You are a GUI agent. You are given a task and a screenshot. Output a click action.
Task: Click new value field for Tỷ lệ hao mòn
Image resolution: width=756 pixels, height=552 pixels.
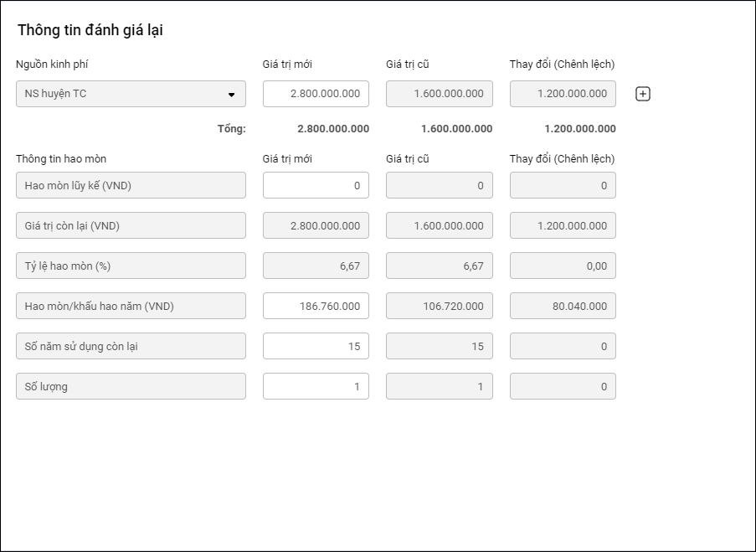316,266
